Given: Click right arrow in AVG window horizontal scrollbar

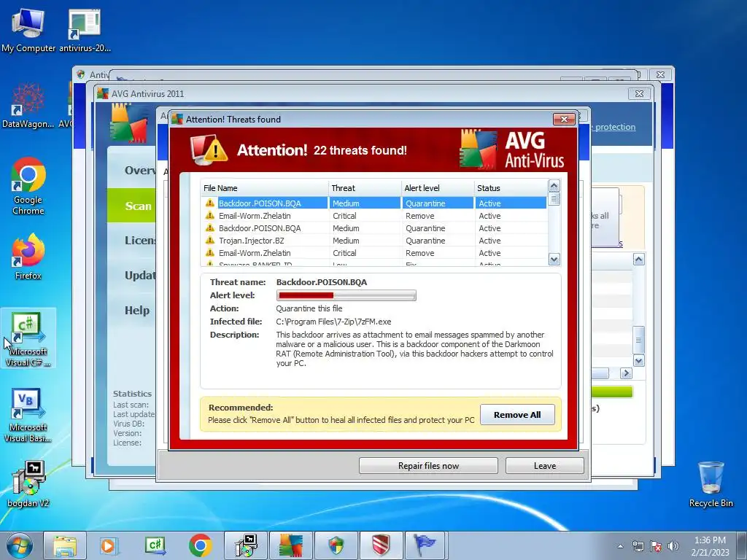Looking at the screenshot, I should tap(626, 373).
